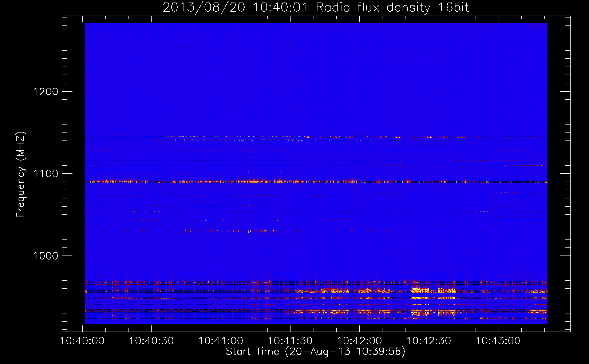The height and width of the screenshot is (364, 589).
Task: Click the 10:42:30 time tick label
Action: pyautogui.click(x=429, y=341)
